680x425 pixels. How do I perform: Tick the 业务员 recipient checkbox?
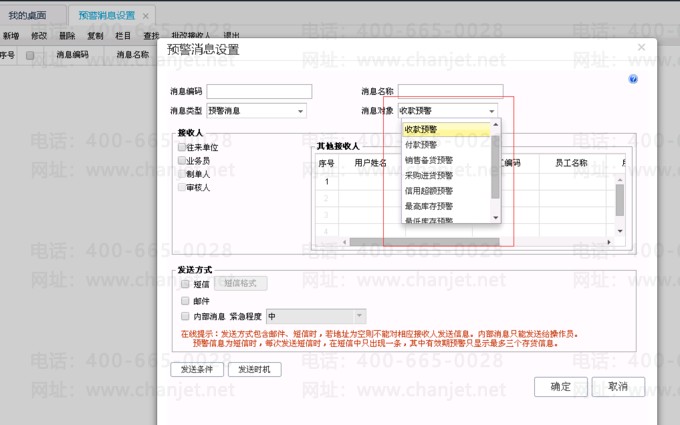point(182,160)
